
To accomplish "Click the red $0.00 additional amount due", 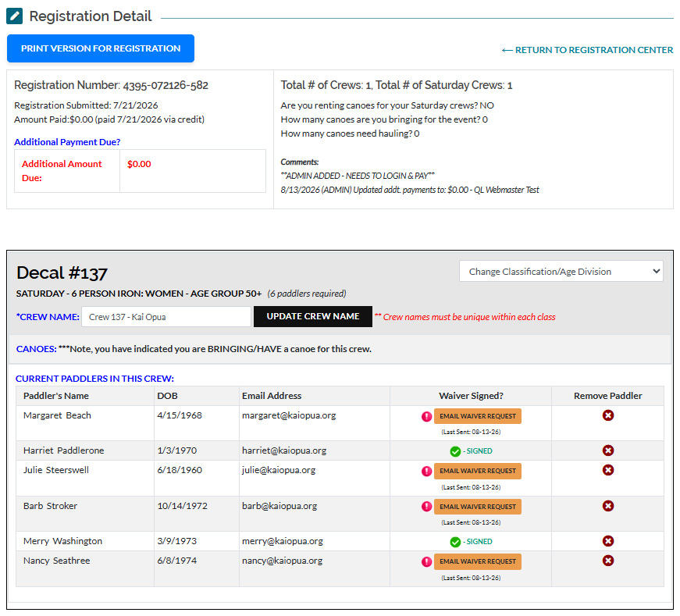I will click(139, 165).
